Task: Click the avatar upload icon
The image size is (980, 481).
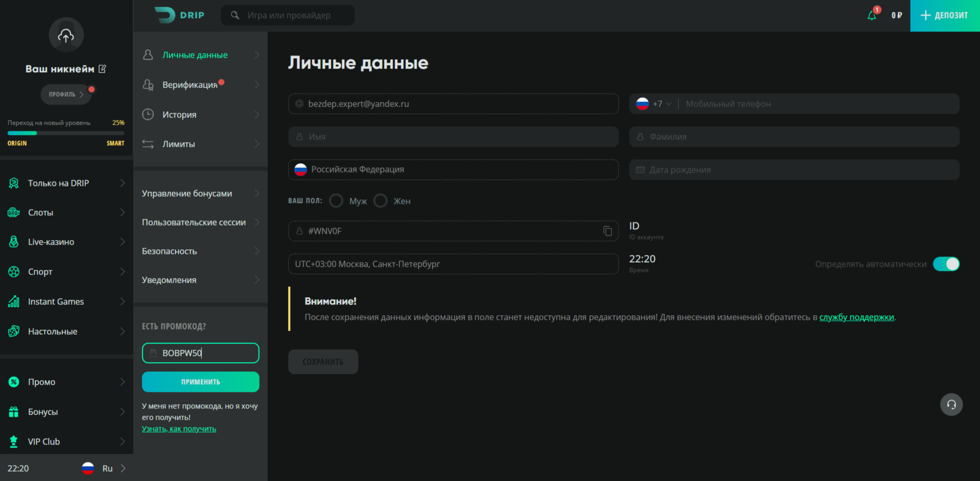Action: 66,35
